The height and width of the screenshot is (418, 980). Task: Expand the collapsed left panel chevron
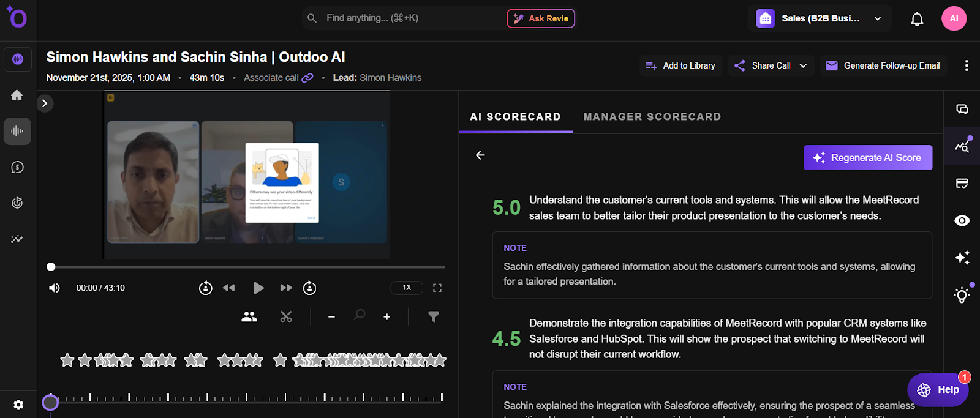(x=45, y=103)
